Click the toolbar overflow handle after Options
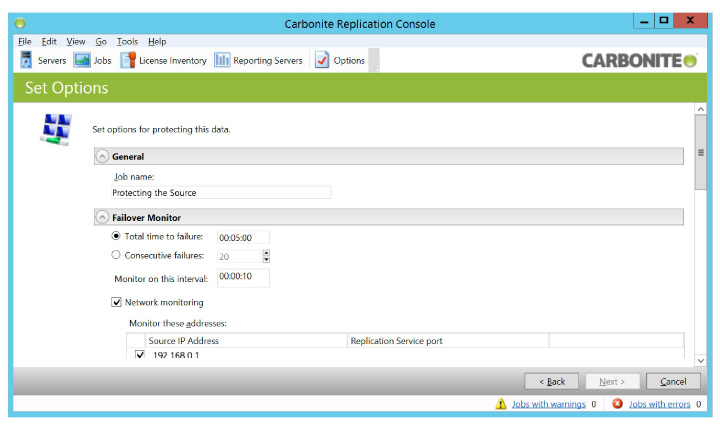This screenshot has width=720, height=430. pyautogui.click(x=375, y=60)
